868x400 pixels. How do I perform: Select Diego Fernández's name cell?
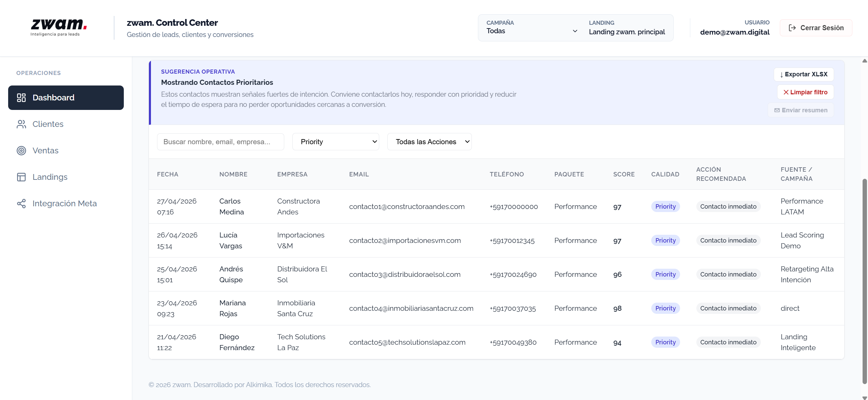237,342
